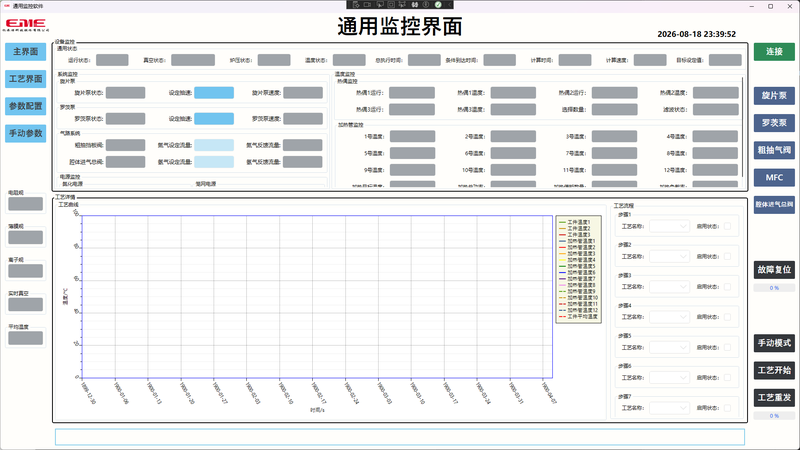Collapse the debug toolbar with the chevron
800x450 pixels.
[449, 5]
